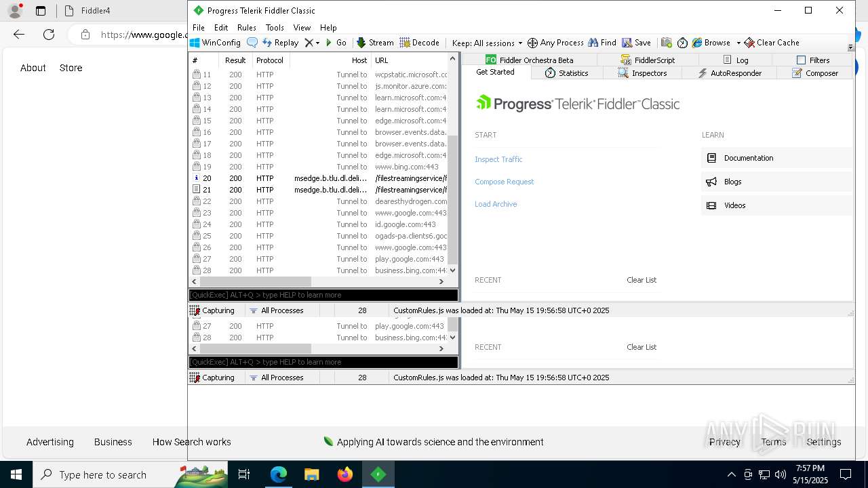
Task: Clear Cache via toolbar button
Action: click(x=772, y=43)
